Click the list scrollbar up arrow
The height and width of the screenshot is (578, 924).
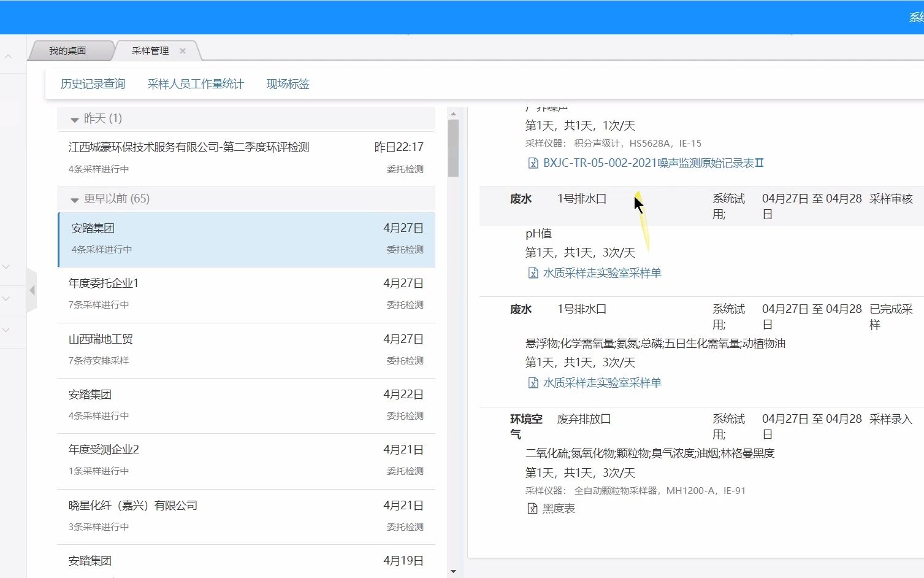453,114
